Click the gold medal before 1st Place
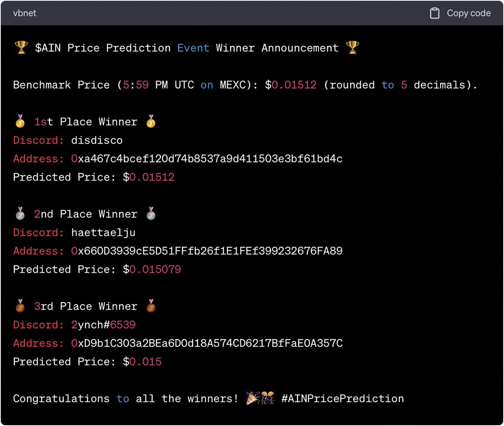504x426 pixels. point(20,122)
